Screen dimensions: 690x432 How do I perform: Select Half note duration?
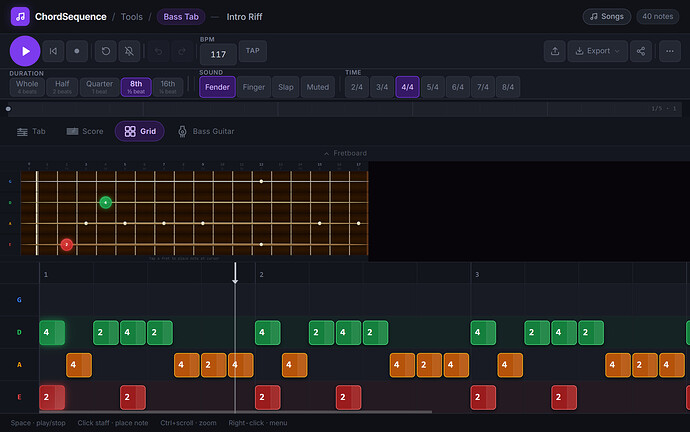[x=62, y=87]
